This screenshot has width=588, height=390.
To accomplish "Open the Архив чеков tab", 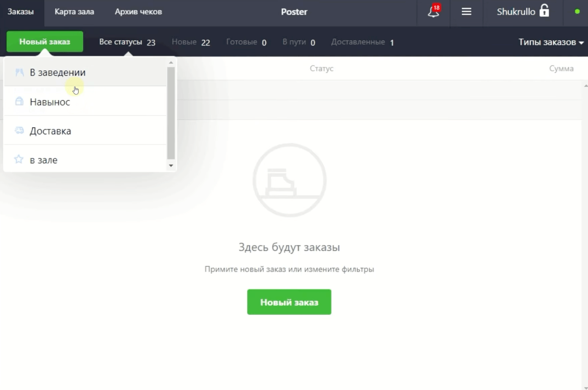I will tap(138, 12).
